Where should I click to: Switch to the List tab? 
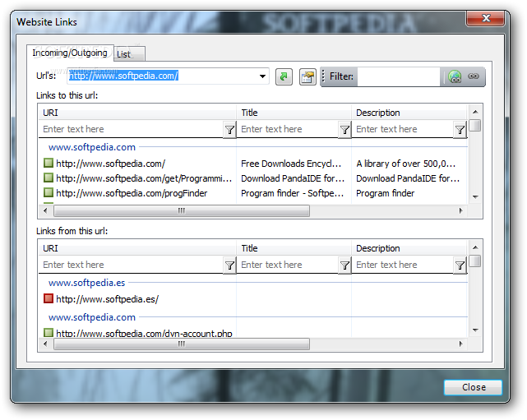pos(129,54)
